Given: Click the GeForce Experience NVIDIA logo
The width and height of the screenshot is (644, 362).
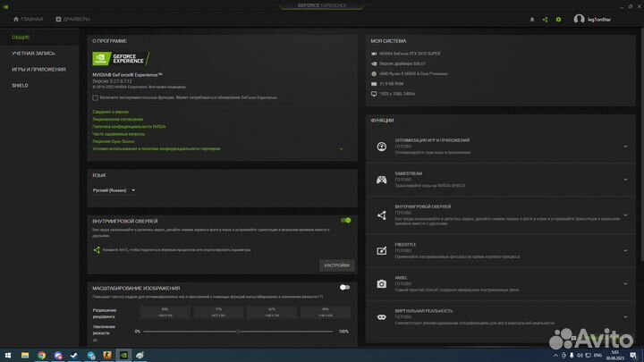Looking at the screenshot, I should click(x=121, y=59).
